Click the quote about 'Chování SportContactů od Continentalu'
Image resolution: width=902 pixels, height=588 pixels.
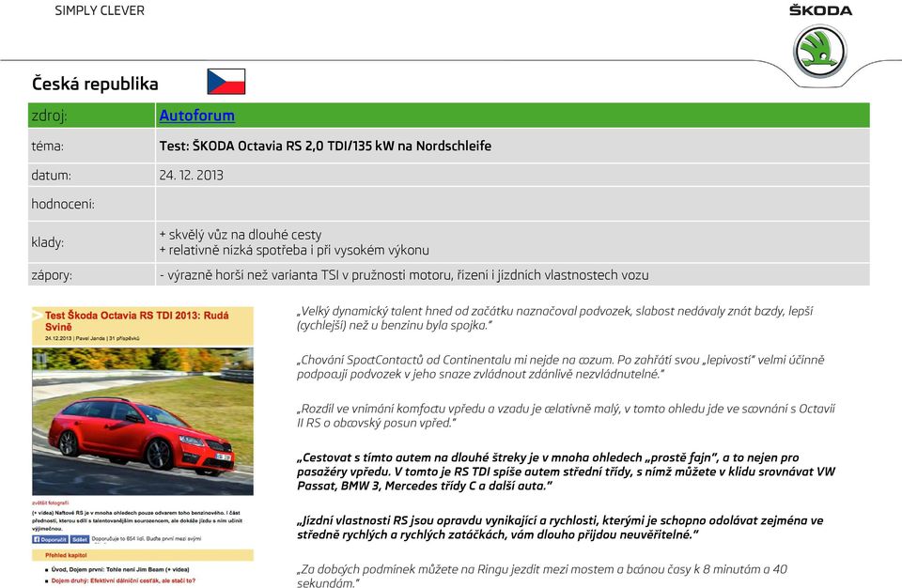coord(560,367)
